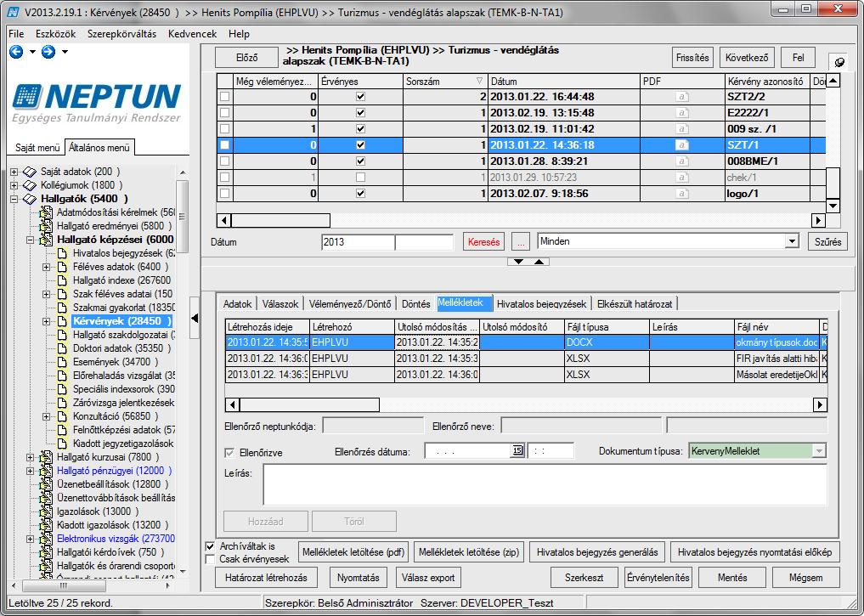Collapse left menu panel with black arrow
This screenshot has width=864, height=616.
tap(194, 318)
